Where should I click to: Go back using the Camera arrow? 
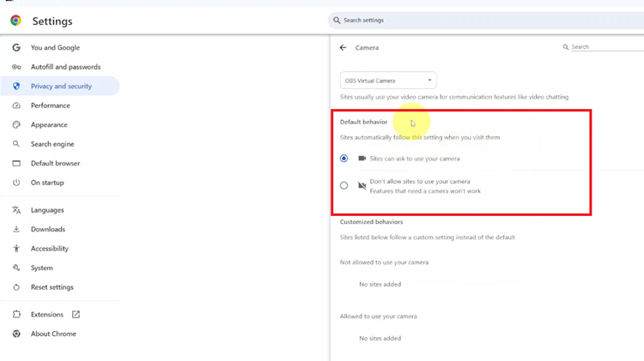tap(343, 47)
